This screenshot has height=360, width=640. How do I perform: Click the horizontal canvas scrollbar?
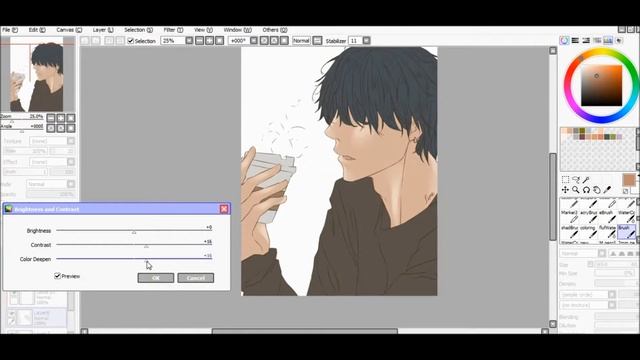click(304, 331)
